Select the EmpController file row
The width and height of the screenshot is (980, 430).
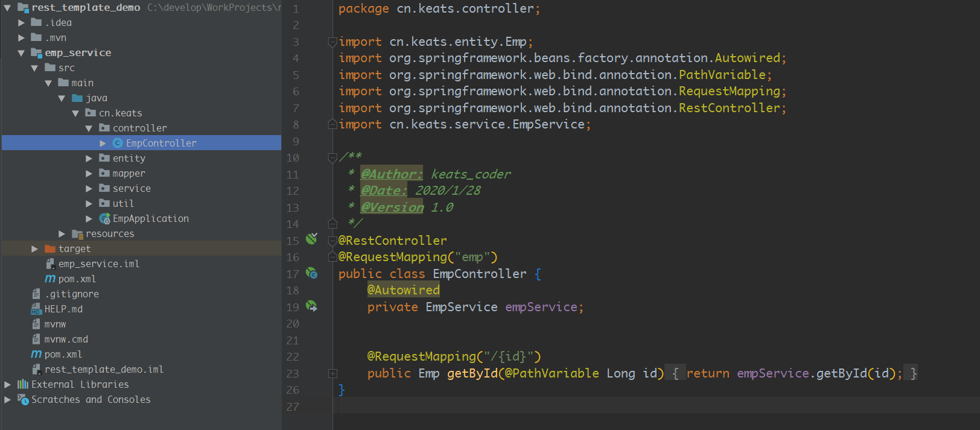(x=142, y=143)
